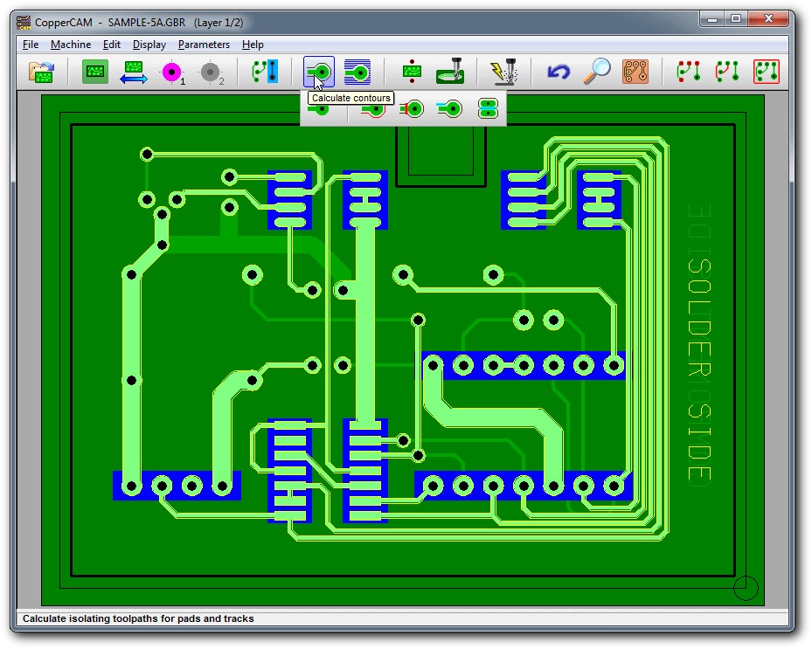Click the status bar text about isolating toolpaths
This screenshot has width=812, height=649.
tap(138, 618)
